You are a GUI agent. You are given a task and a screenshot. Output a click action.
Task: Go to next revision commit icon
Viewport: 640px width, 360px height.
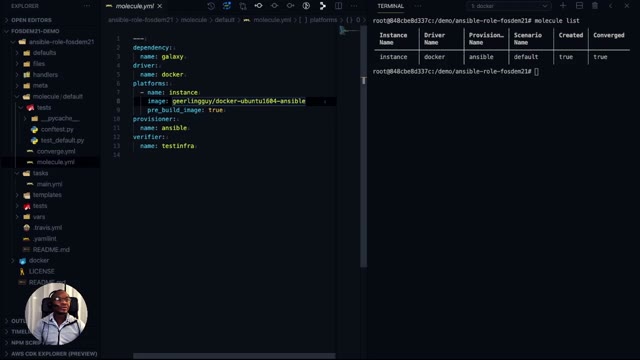pos(290,6)
